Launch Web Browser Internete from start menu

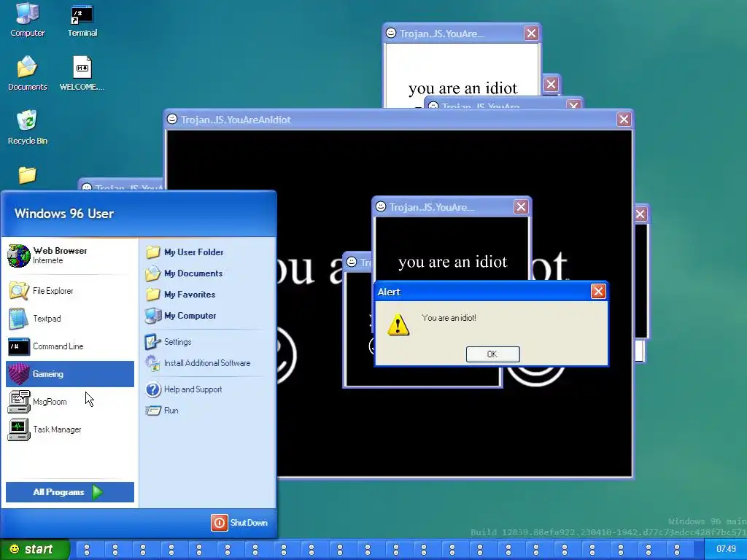[x=70, y=255]
